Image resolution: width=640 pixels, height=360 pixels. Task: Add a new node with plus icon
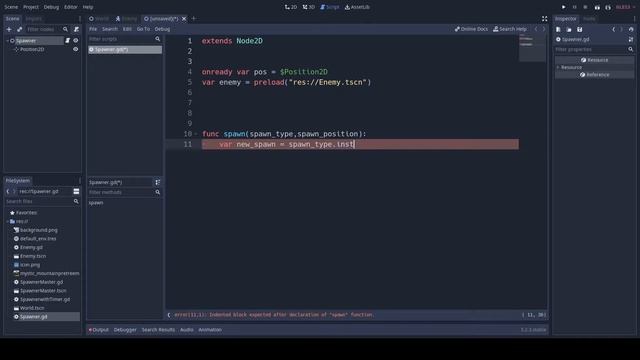9,29
